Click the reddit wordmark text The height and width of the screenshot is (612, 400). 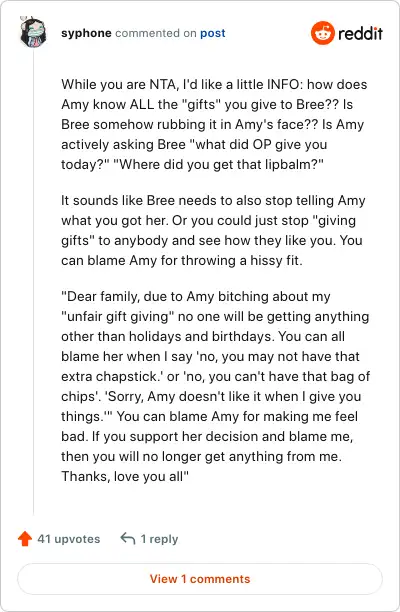[360, 34]
